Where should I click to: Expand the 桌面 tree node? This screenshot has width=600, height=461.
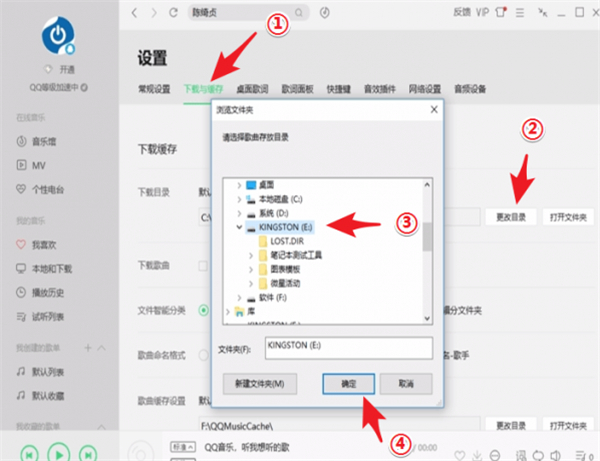(239, 185)
